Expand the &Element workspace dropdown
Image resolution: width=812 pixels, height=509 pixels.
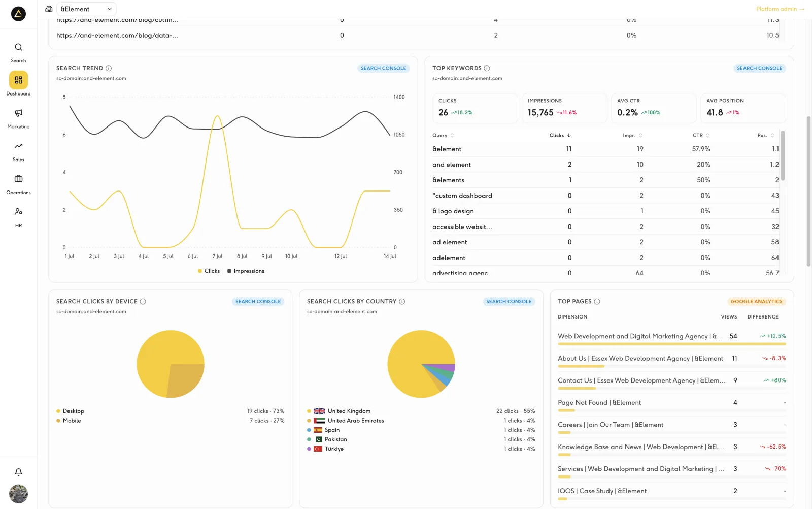86,9
